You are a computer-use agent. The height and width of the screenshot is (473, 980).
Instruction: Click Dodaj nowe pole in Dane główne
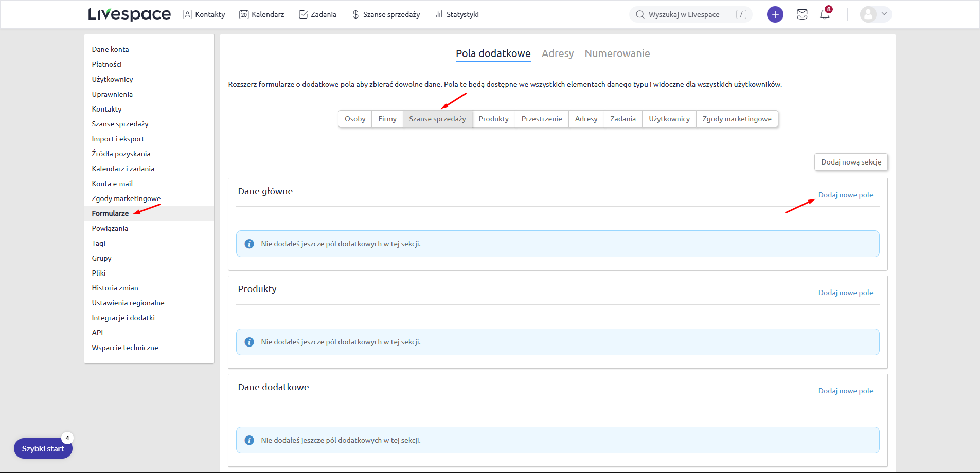tap(845, 195)
